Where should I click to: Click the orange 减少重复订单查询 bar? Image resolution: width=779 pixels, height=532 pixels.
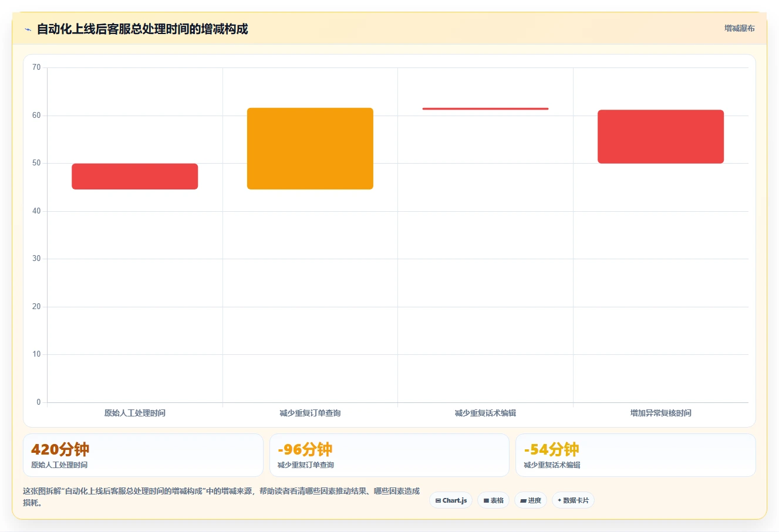click(310, 148)
